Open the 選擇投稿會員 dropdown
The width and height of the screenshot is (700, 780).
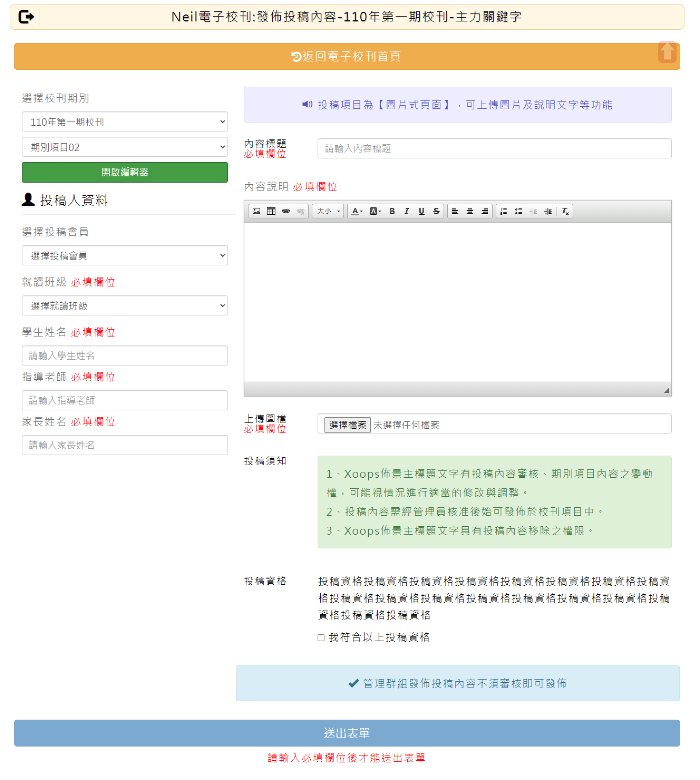coord(125,255)
